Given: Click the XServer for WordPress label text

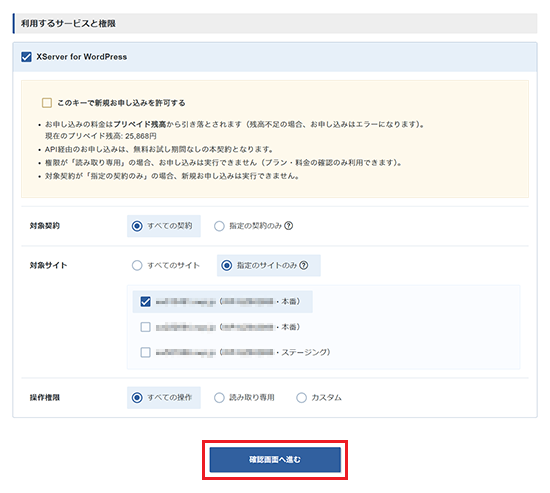Looking at the screenshot, I should click(x=81, y=57).
